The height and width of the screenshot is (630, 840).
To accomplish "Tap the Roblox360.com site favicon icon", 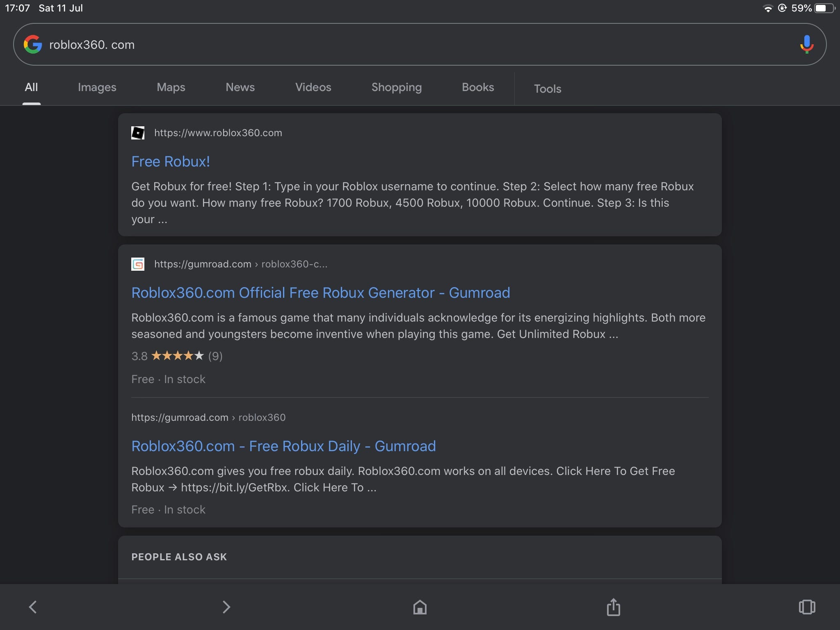I will pos(138,132).
